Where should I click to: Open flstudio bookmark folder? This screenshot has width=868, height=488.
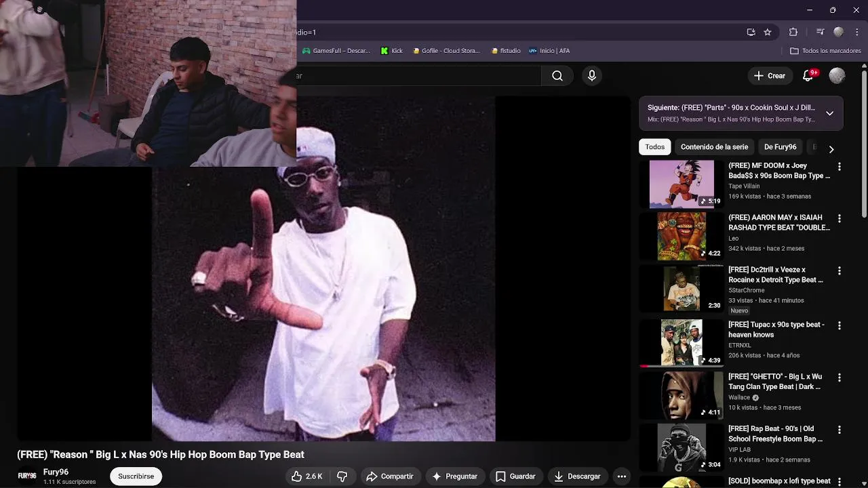tap(505, 51)
